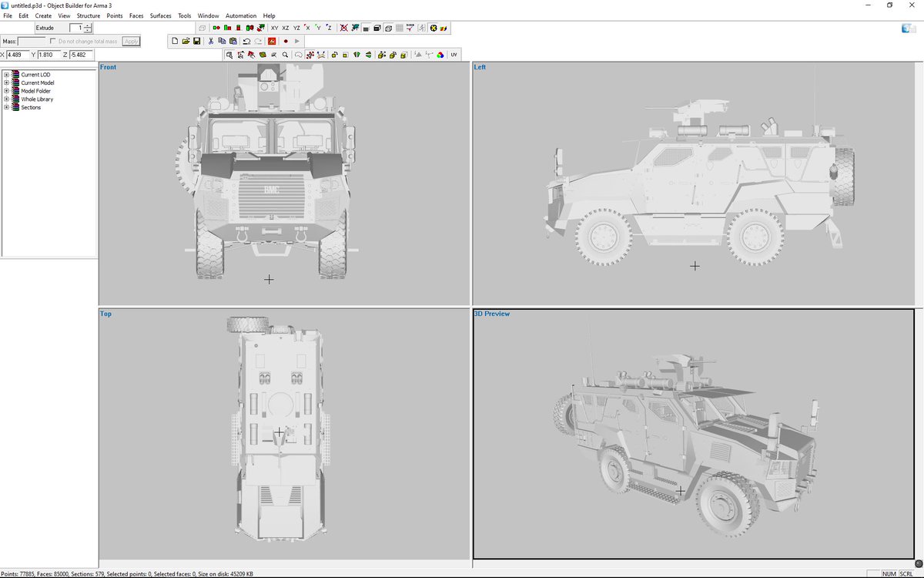924x578 pixels.
Task: Open the Automation menu
Action: [241, 15]
